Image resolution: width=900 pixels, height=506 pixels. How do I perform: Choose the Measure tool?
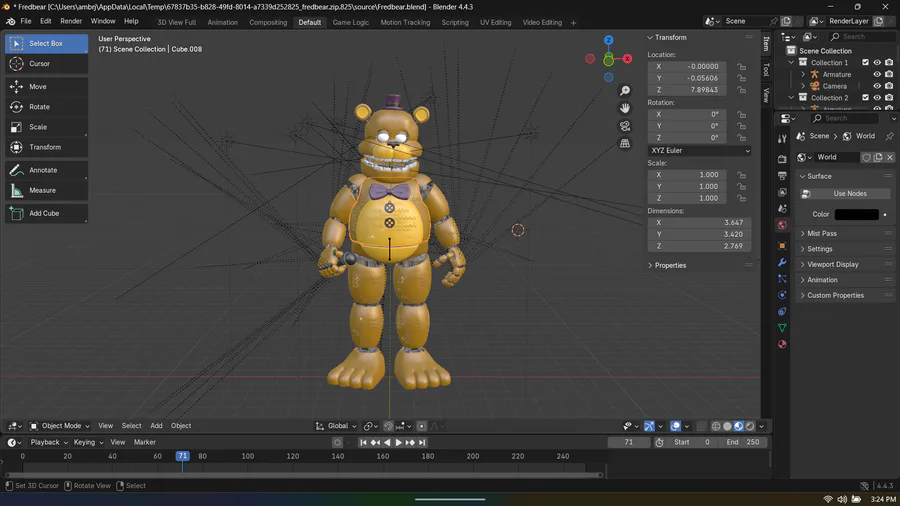point(46,190)
